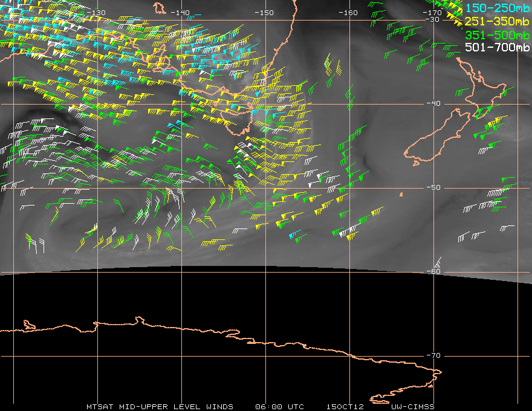Viewport: 532px width, 411px height.
Task: Click the -30 latitude label
Action: point(432,20)
